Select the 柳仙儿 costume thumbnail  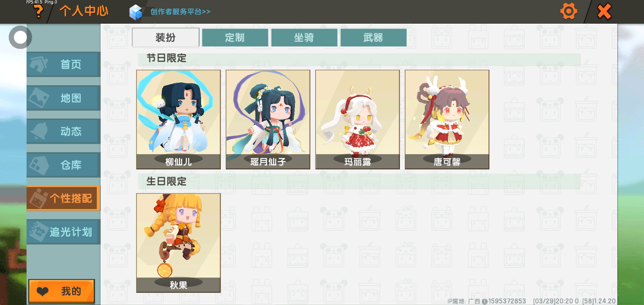(179, 119)
